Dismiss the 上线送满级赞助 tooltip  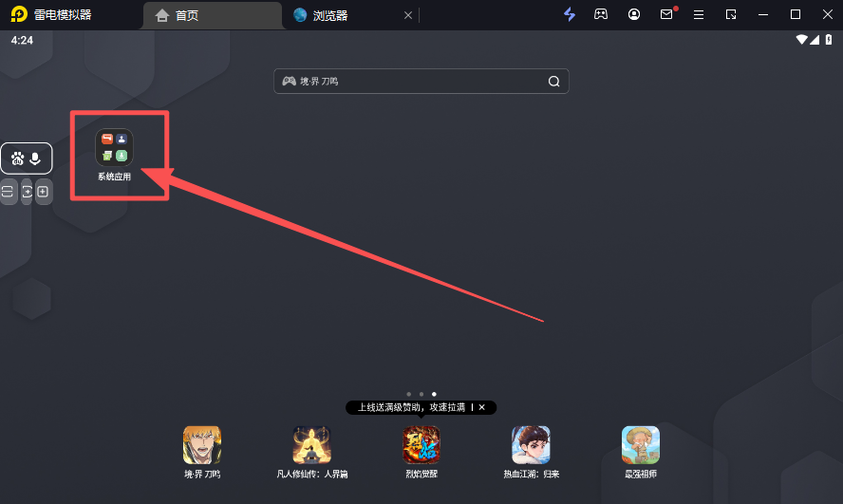coord(481,407)
